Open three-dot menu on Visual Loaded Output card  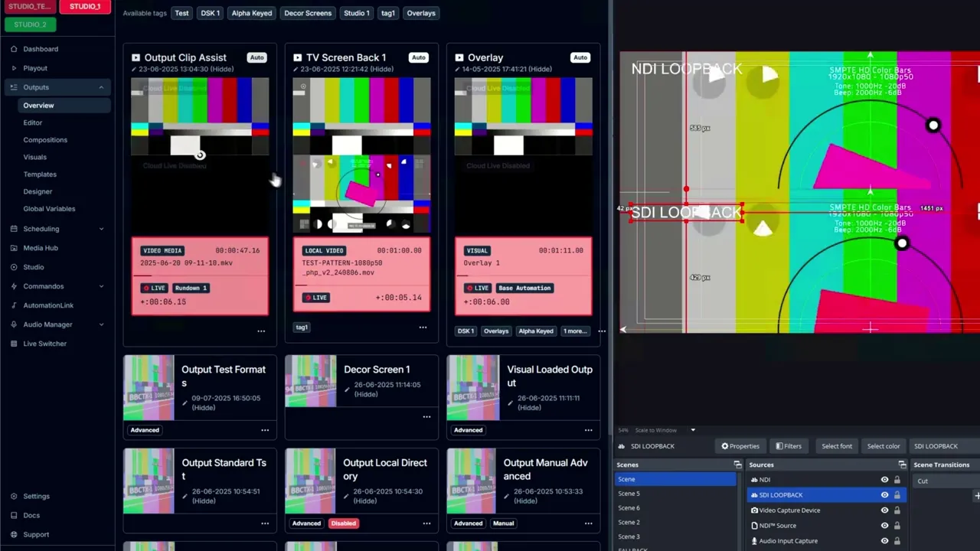tap(588, 430)
